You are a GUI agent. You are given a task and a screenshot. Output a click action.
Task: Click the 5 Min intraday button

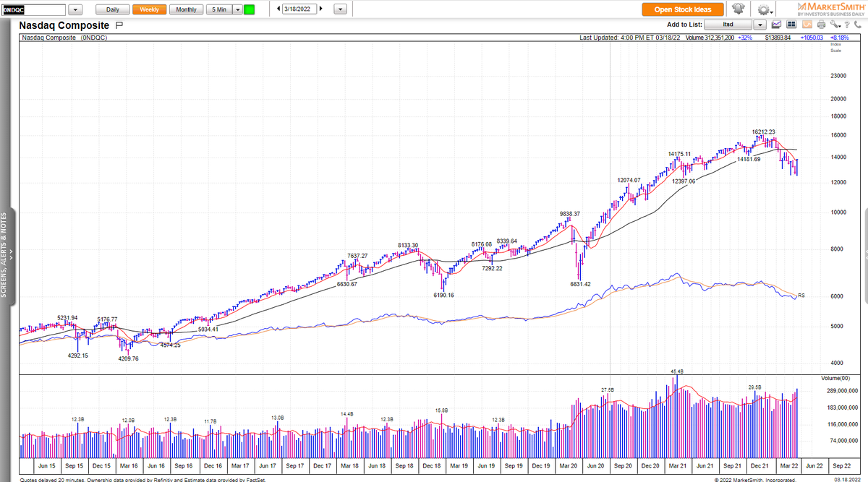[221, 9]
